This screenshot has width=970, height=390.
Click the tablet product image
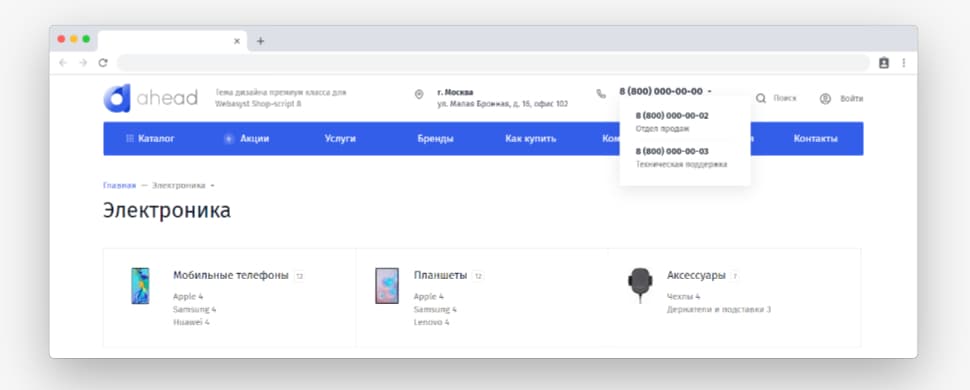coord(387,285)
